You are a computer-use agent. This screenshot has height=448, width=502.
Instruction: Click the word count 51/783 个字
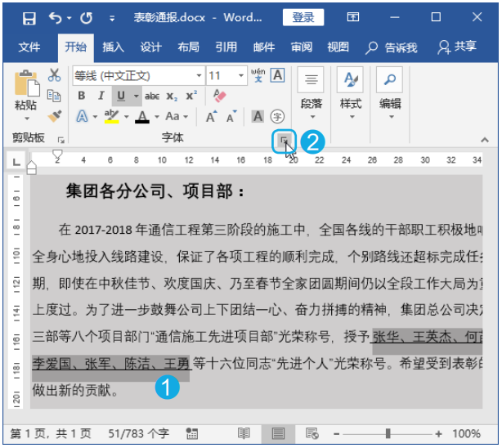138,433
